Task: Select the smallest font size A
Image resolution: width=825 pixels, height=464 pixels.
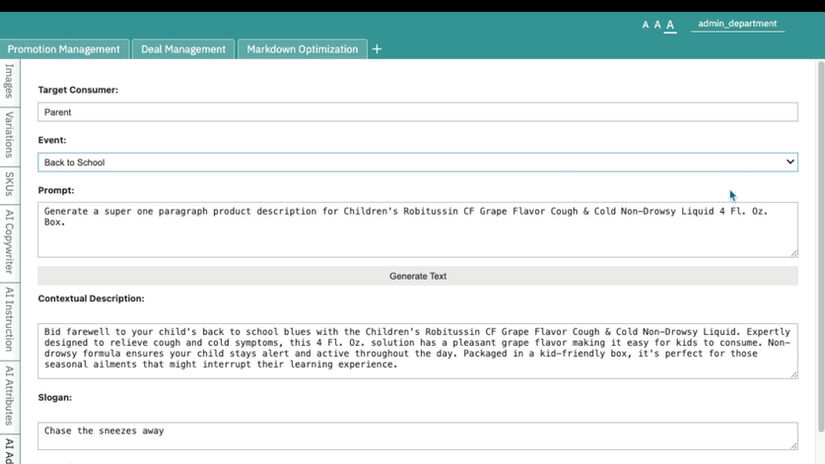Action: click(645, 25)
